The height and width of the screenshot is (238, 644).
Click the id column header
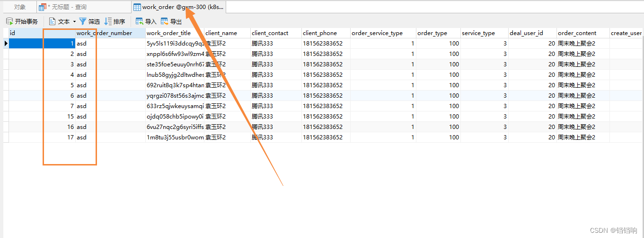click(x=42, y=33)
